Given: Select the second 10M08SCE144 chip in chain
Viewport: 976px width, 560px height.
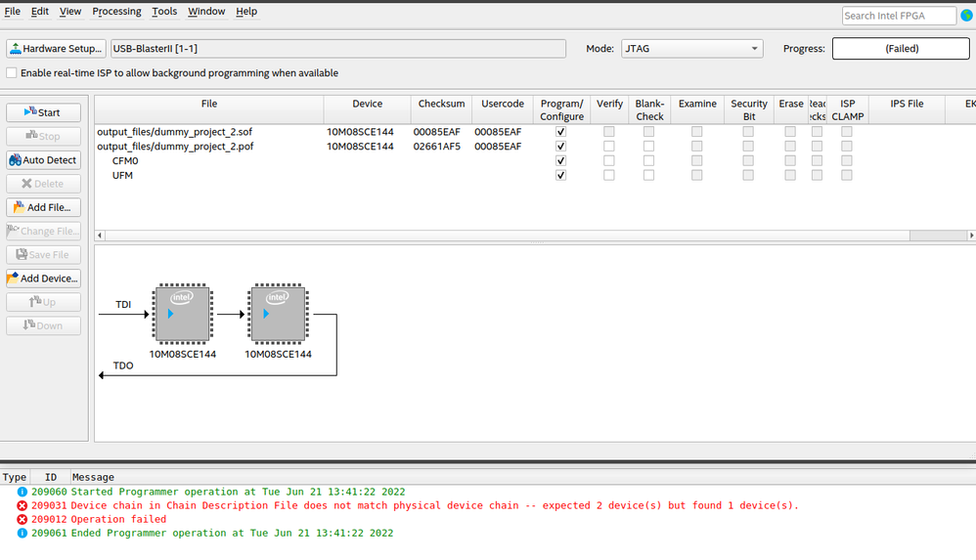Looking at the screenshot, I should [278, 314].
